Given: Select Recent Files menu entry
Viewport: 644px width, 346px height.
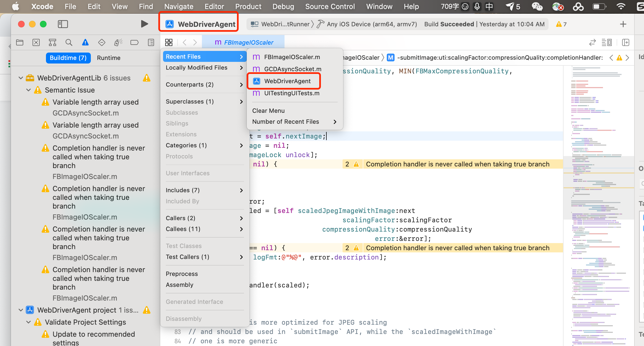Looking at the screenshot, I should coord(205,57).
